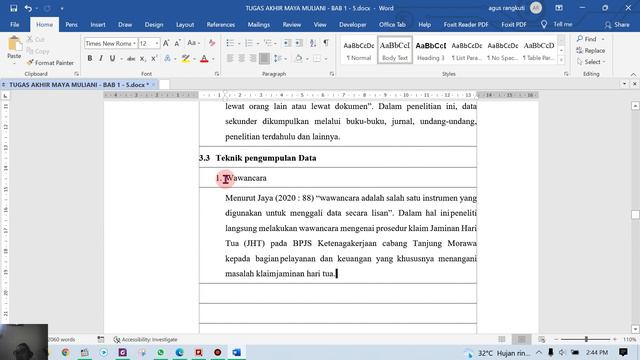The height and width of the screenshot is (360, 640).
Task: Apply the No Spacing style
Action: pos(502,51)
